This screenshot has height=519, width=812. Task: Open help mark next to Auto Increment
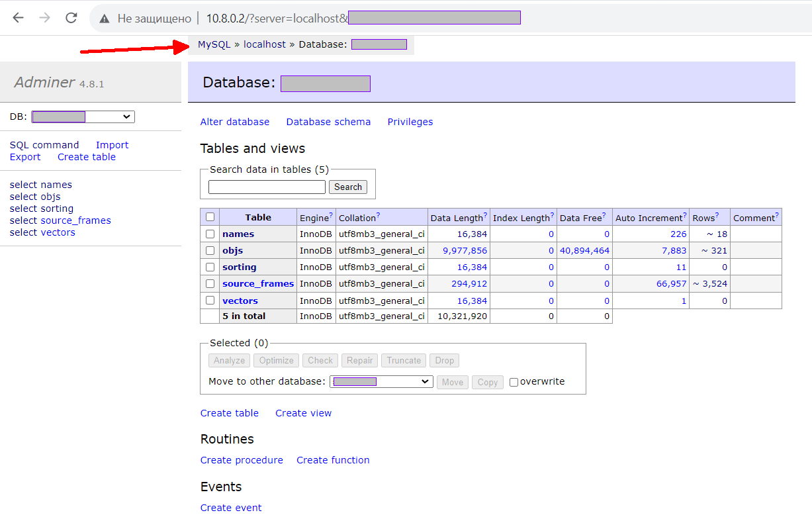click(685, 216)
